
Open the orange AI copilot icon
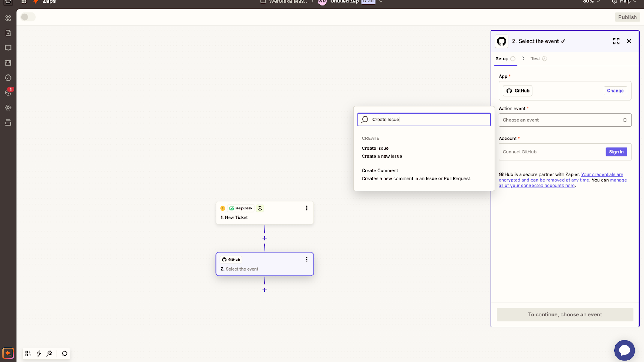click(x=8, y=353)
